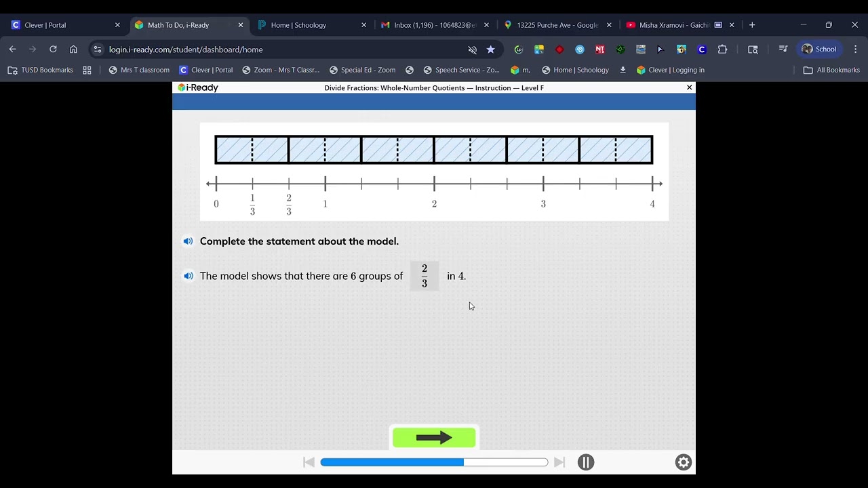The height and width of the screenshot is (488, 868).
Task: Open the red NT extension
Action: pyautogui.click(x=599, y=49)
